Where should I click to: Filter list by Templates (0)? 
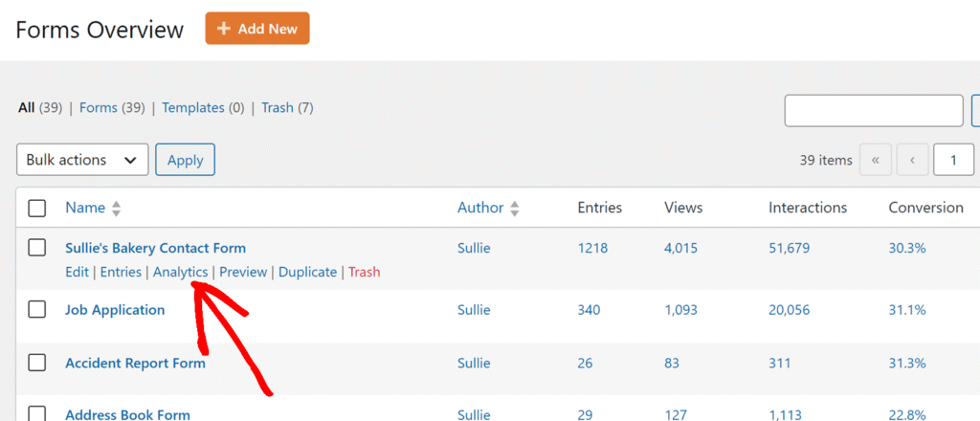coord(203,108)
